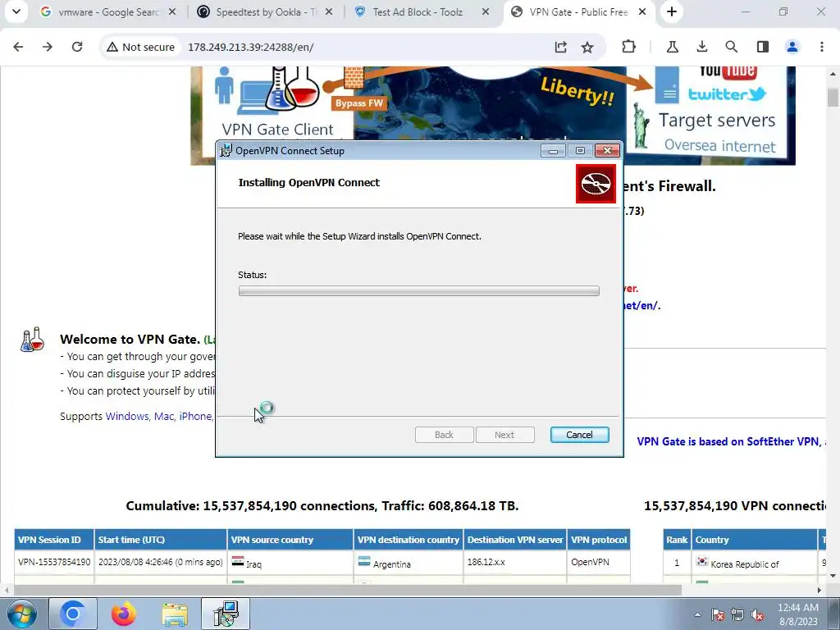Click VPN protocol column header
The width and height of the screenshot is (840, 630).
pos(599,540)
